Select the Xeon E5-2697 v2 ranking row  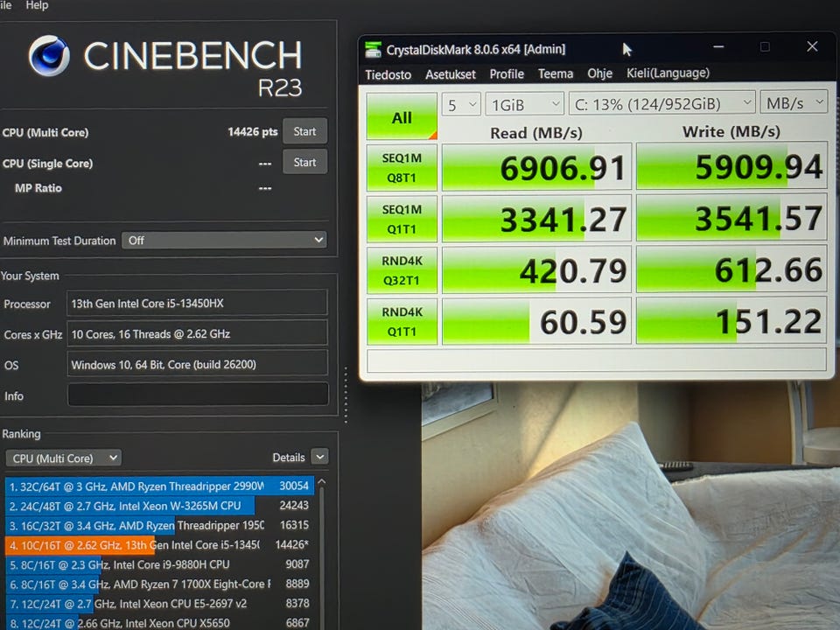[159, 604]
